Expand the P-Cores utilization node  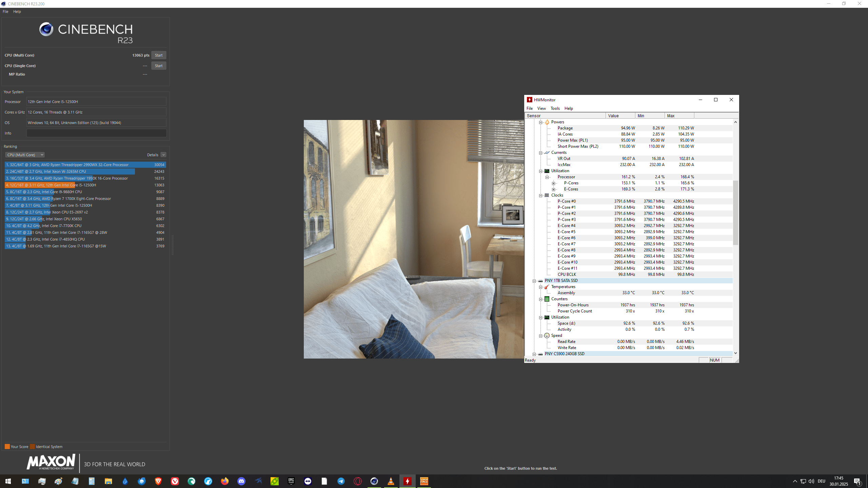click(x=553, y=183)
